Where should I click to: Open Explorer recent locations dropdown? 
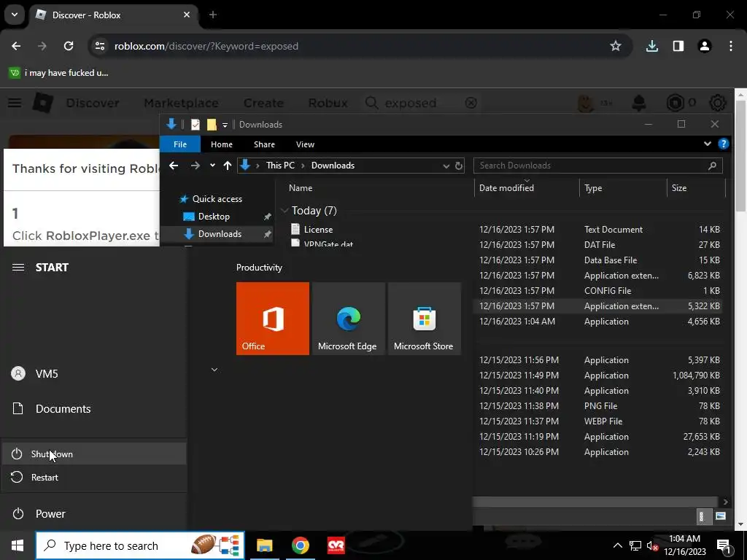(212, 166)
